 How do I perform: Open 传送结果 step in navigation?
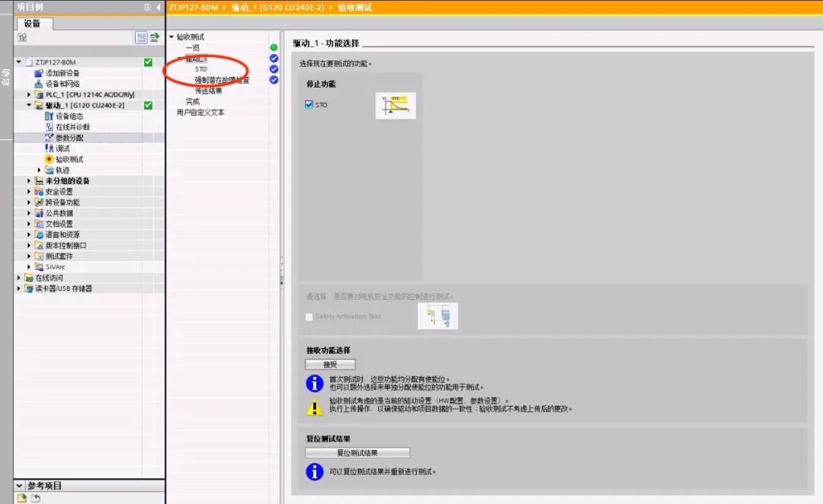(208, 91)
